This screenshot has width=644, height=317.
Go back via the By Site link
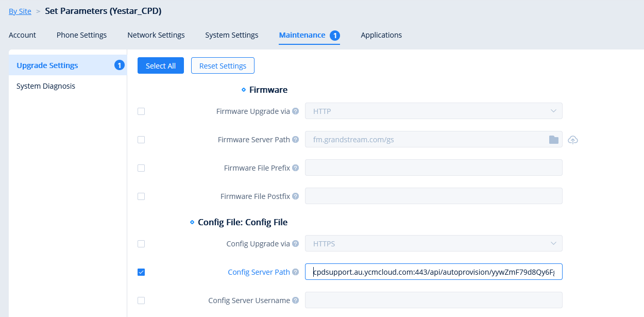point(20,11)
